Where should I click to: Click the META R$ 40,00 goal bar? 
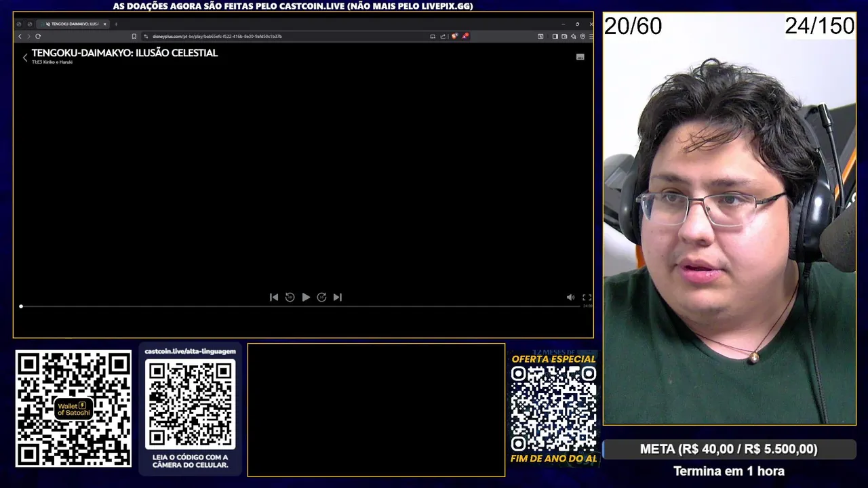[x=729, y=449]
